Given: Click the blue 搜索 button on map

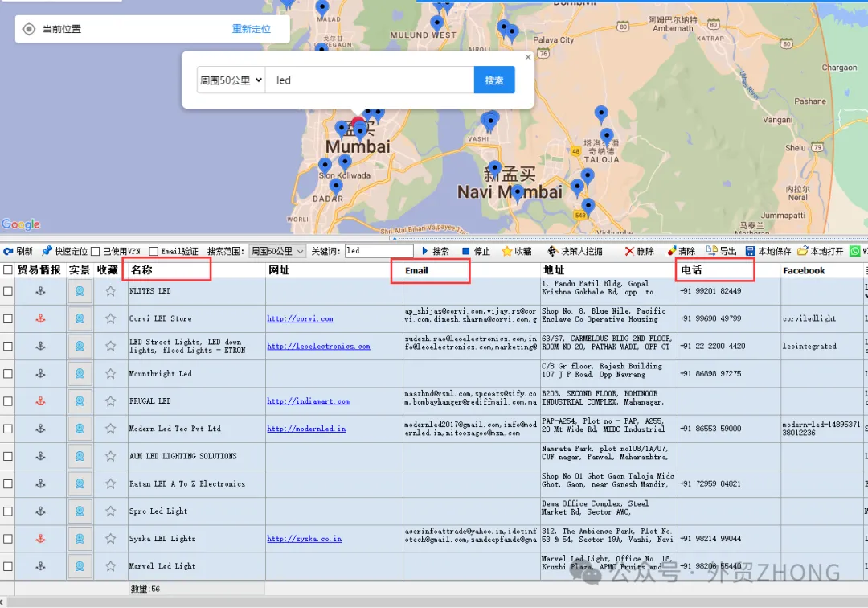Looking at the screenshot, I should (494, 80).
